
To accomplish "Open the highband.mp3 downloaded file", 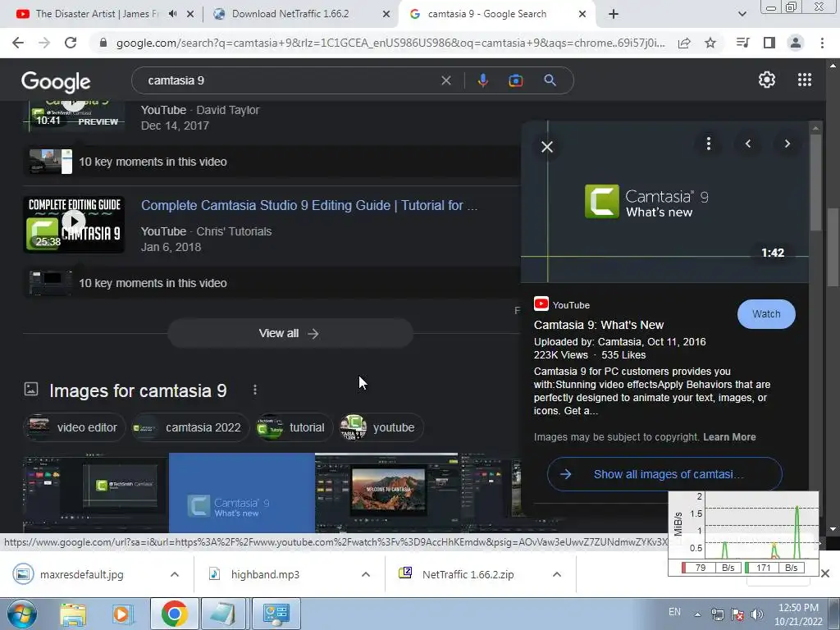I will (265, 574).
